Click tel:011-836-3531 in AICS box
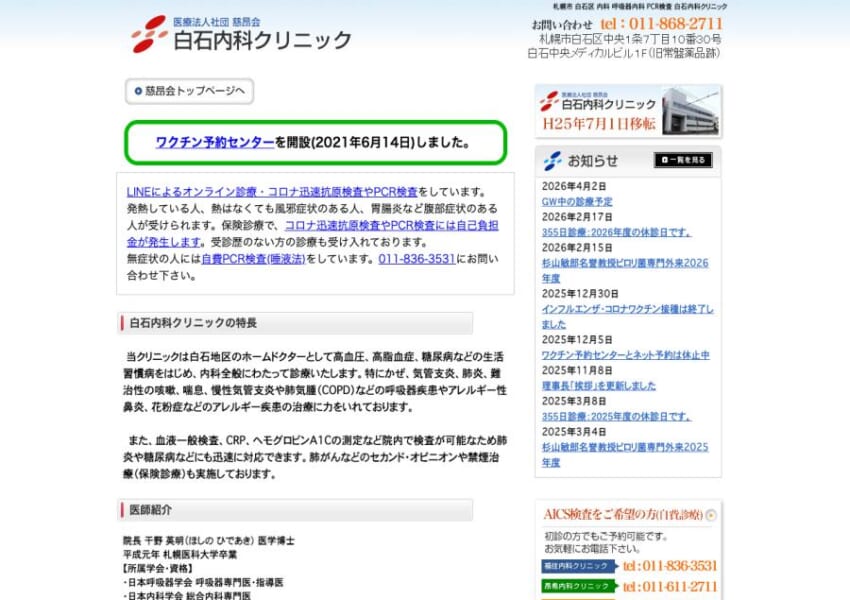850x600 pixels. (670, 566)
